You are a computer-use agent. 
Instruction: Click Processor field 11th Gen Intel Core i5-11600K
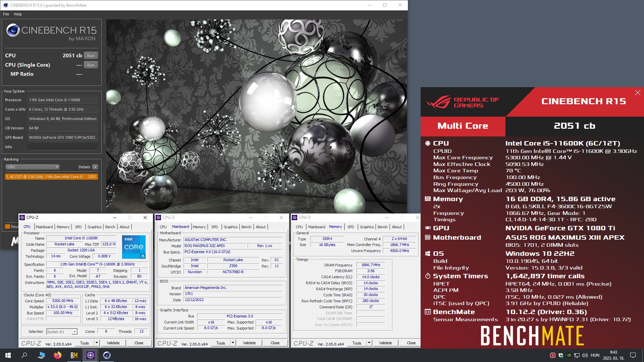[63, 100]
